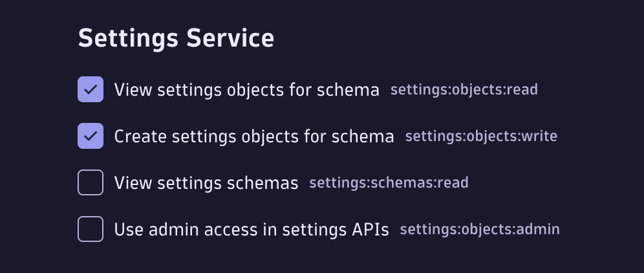Click the 'View settings objects for schema' label
This screenshot has width=644, height=273.
pyautogui.click(x=246, y=90)
